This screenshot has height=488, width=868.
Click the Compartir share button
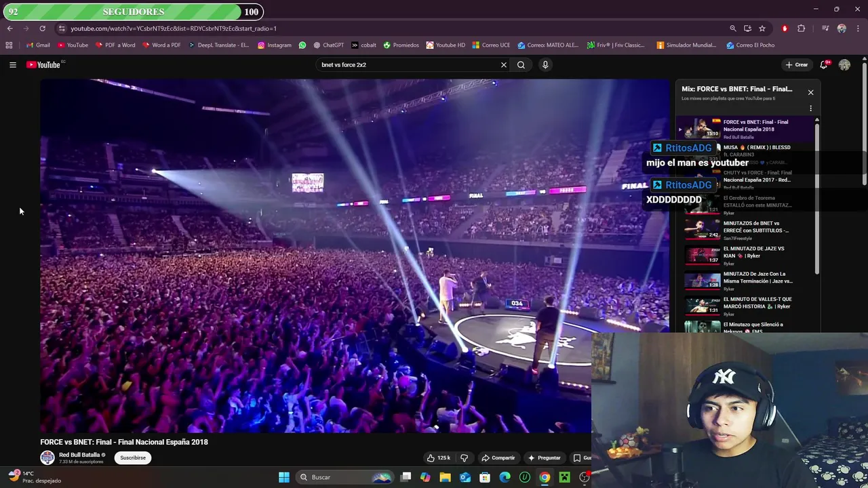[498, 458]
